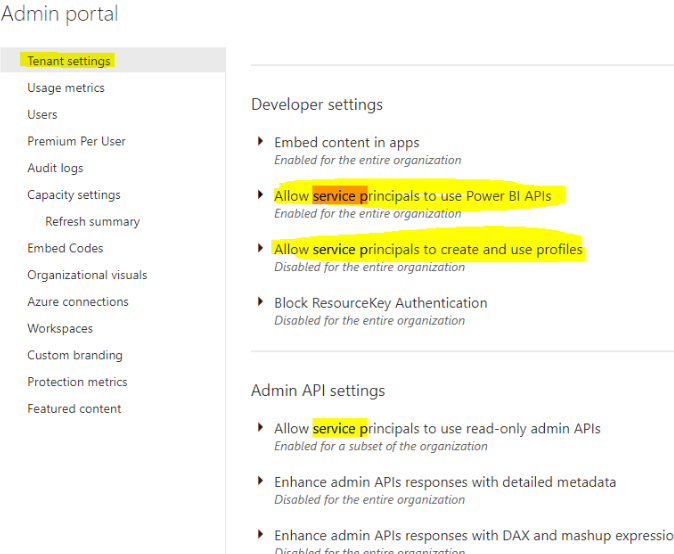Go to Workspaces
Image resolution: width=674 pixels, height=554 pixels.
pyautogui.click(x=60, y=328)
